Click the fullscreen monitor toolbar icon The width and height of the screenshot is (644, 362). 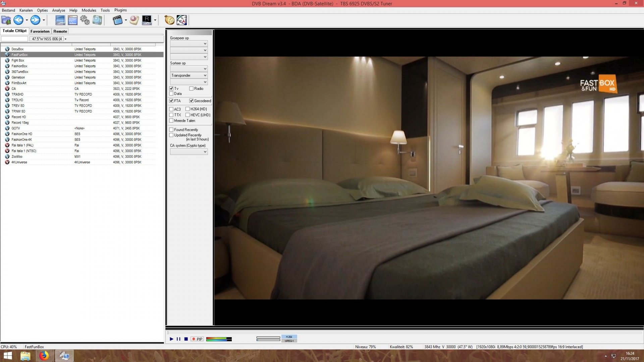click(x=60, y=20)
